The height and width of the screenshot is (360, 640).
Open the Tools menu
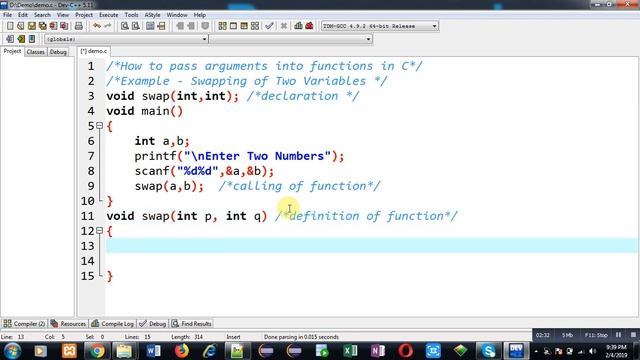click(x=131, y=15)
